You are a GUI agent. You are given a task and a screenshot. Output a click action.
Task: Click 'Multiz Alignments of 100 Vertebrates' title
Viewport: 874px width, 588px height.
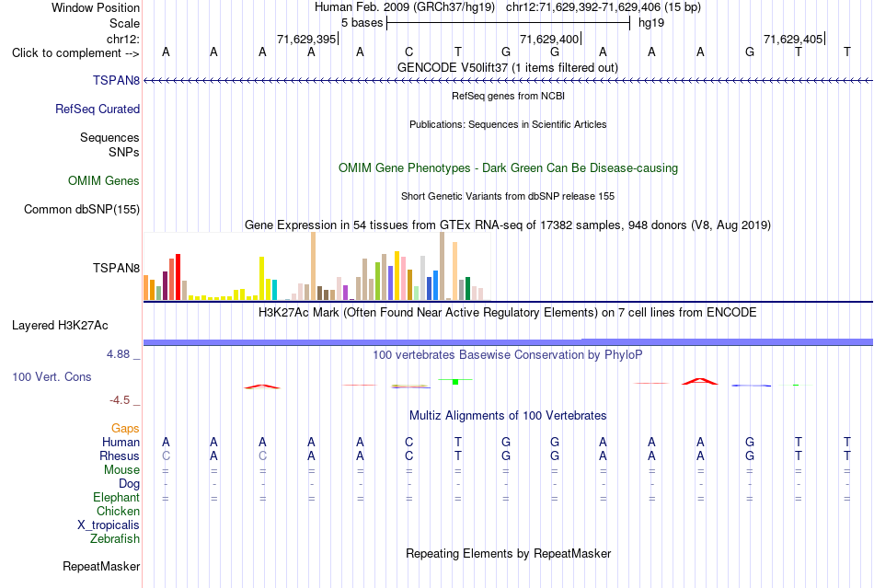[508, 415]
